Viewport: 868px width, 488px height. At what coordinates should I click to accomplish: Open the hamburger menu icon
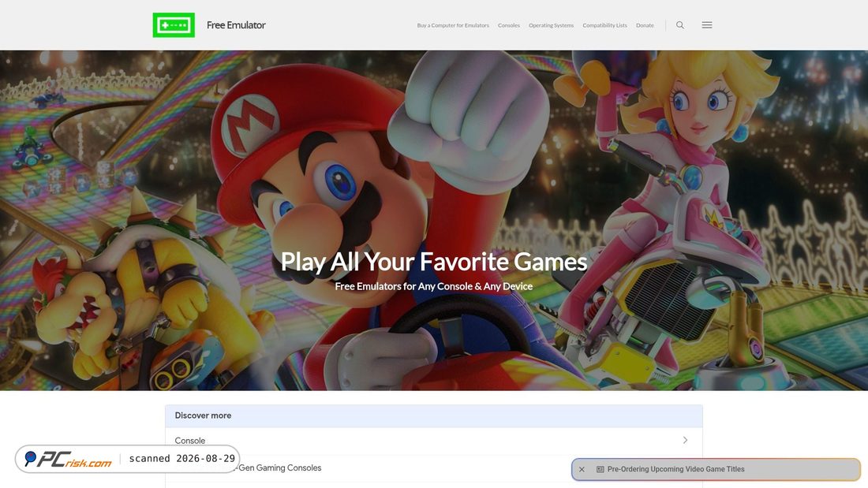point(707,25)
